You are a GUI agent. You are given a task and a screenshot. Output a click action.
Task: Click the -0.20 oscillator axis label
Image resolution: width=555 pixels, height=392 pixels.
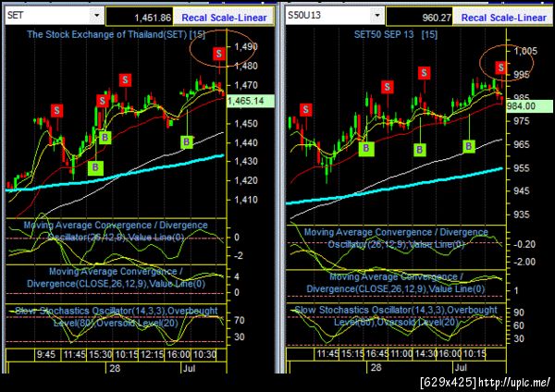pyautogui.click(x=524, y=244)
